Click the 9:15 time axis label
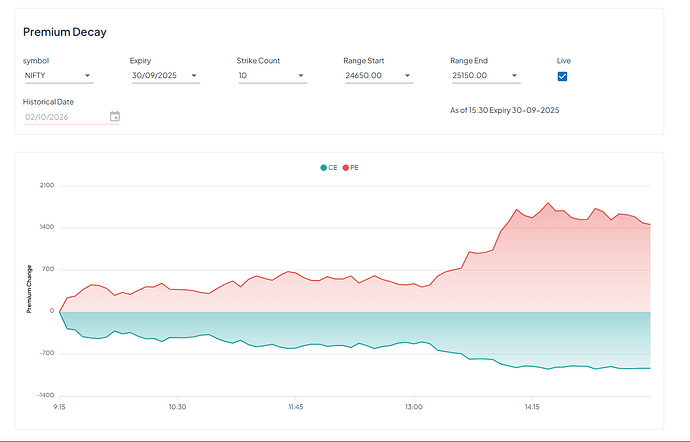 60,407
